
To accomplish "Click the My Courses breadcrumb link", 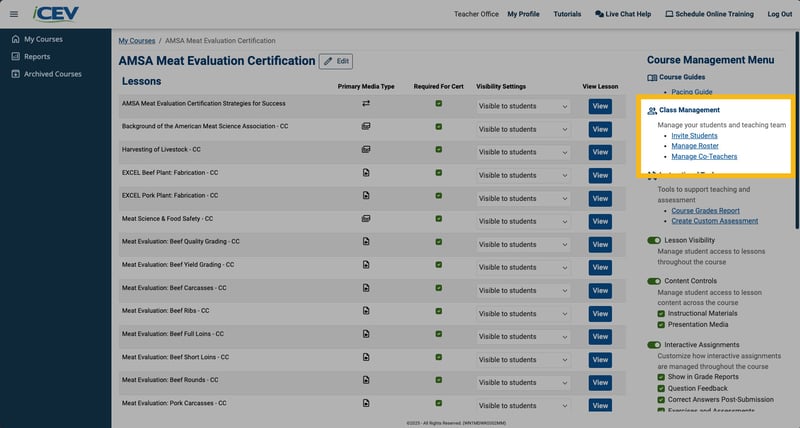I will [x=137, y=41].
